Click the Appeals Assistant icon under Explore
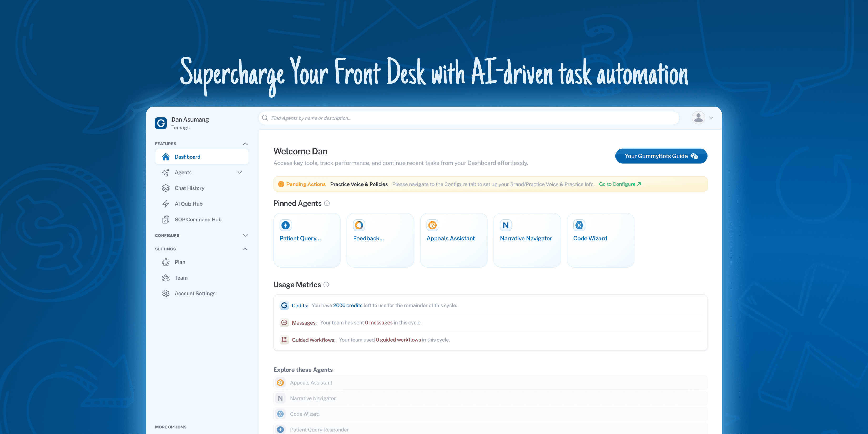Screen dimensions: 868x434 click(x=280, y=382)
